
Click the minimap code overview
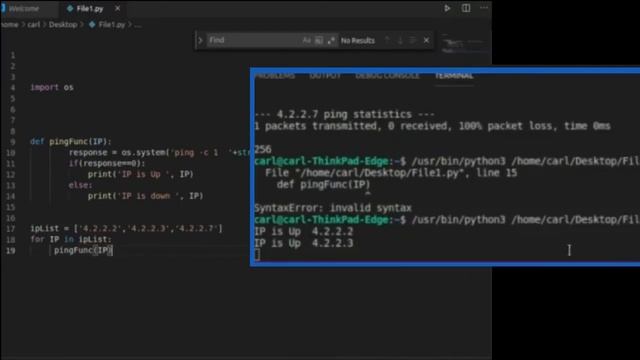coord(464,44)
